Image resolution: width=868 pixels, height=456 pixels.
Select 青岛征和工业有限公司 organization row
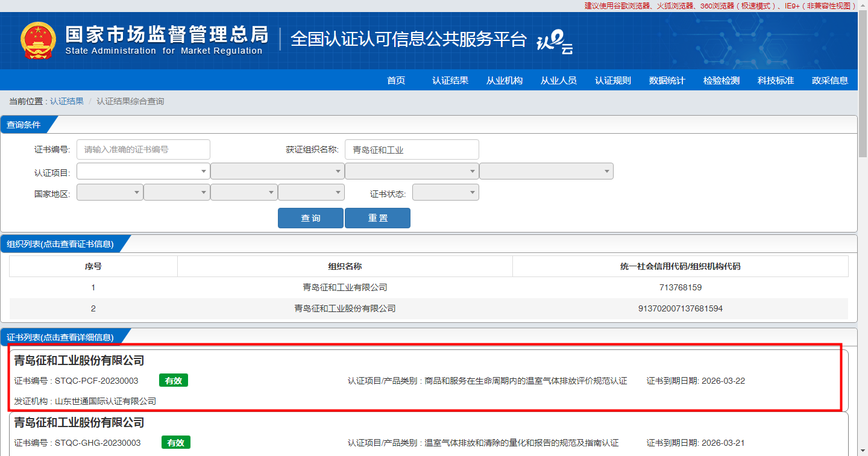[x=345, y=287]
